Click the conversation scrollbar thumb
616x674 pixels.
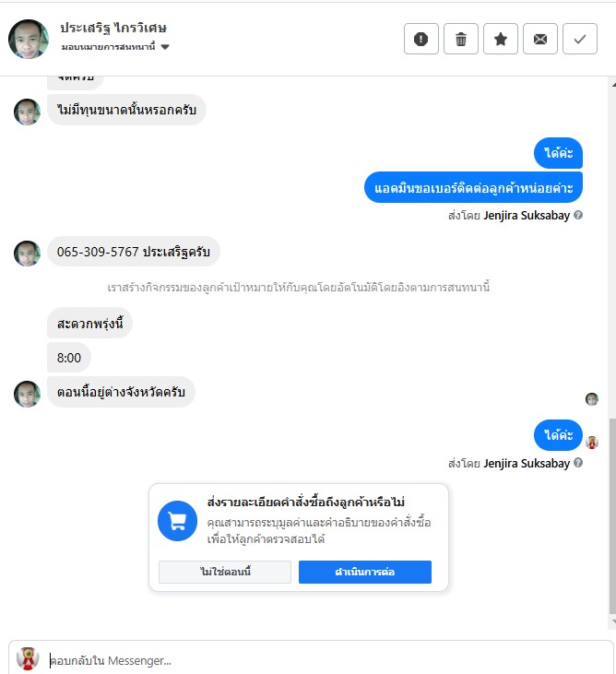pos(612,515)
